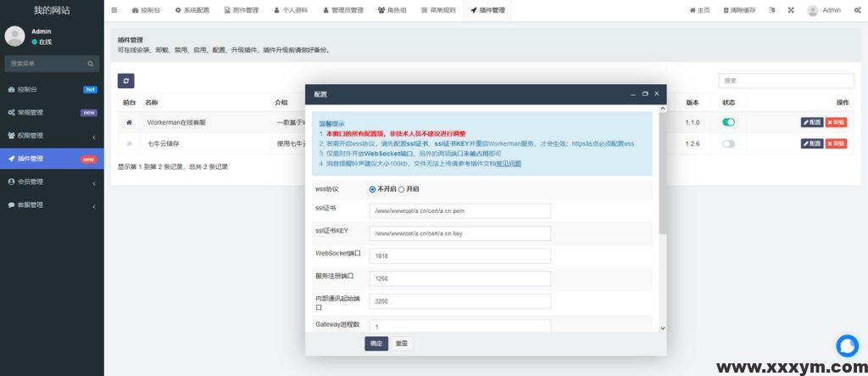Click the language switch icon in top bar

[771, 10]
